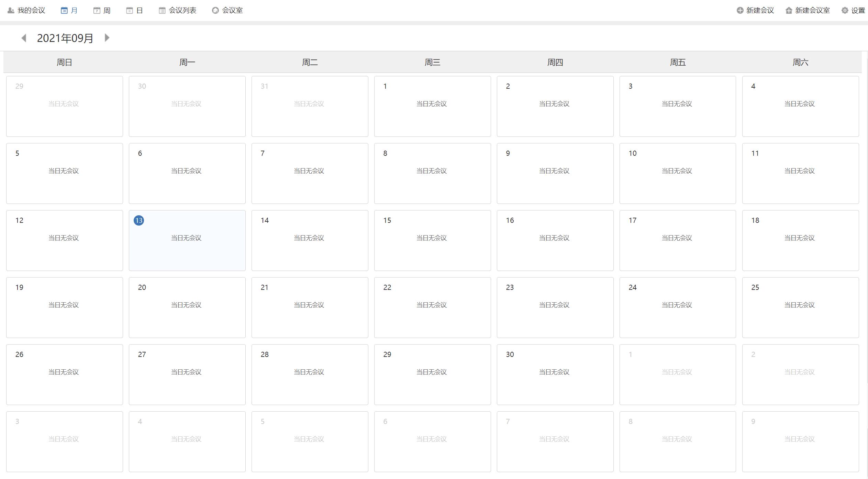
Task: Open 会议列表 tab label
Action: [182, 10]
